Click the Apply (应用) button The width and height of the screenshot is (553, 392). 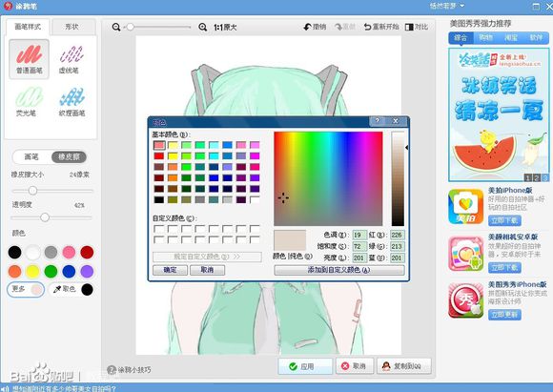305,366
